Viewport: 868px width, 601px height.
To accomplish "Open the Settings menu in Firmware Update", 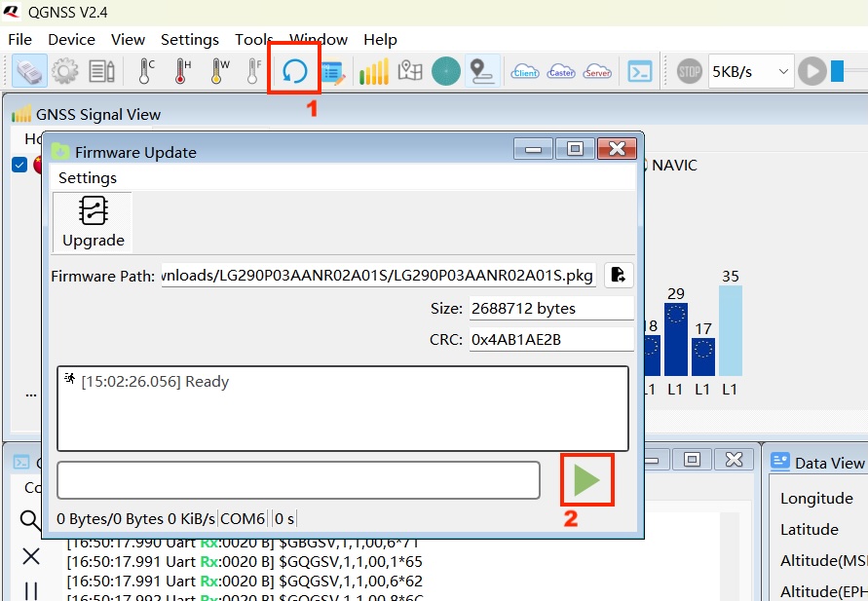I will [88, 178].
